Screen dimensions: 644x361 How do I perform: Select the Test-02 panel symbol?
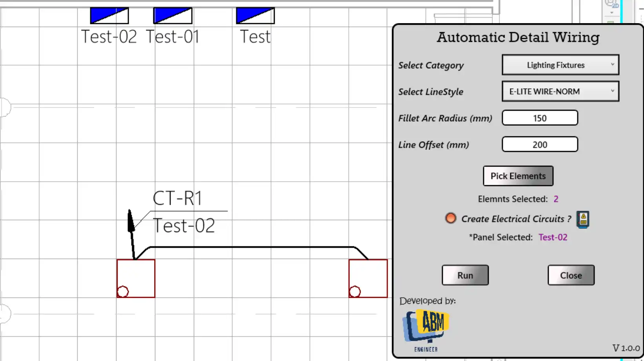109,16
